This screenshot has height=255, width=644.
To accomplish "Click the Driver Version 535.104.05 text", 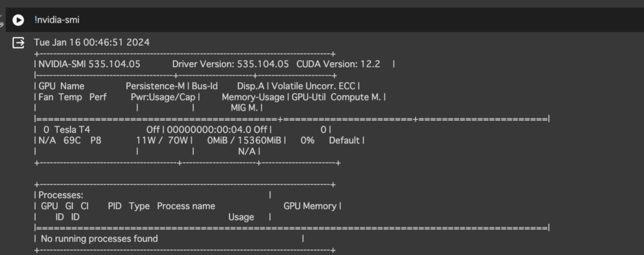I will pos(230,64).
